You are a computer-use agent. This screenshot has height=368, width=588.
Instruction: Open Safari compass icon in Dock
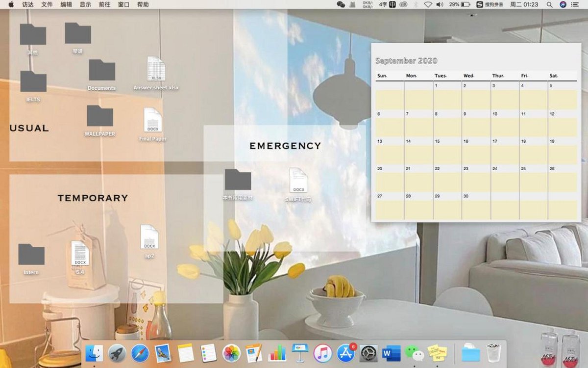click(x=140, y=353)
